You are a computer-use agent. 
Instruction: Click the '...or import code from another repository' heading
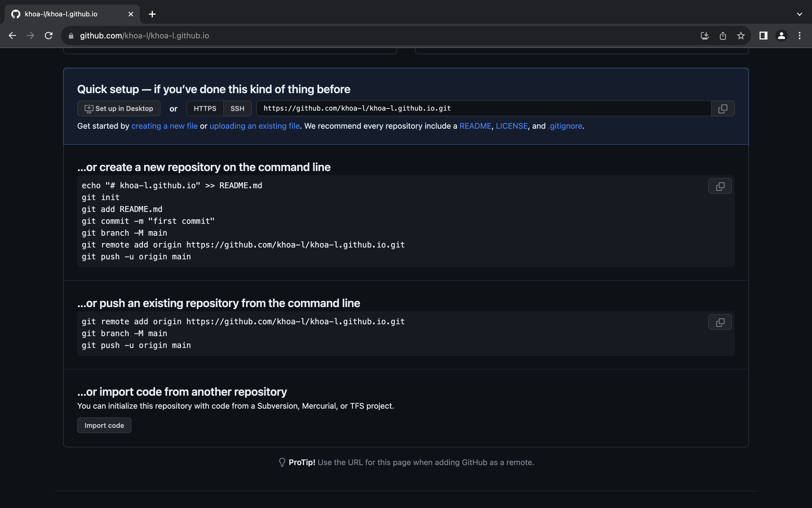(x=182, y=392)
